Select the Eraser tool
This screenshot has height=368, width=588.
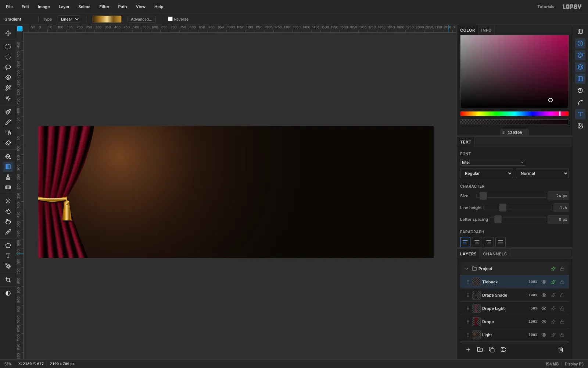8,143
